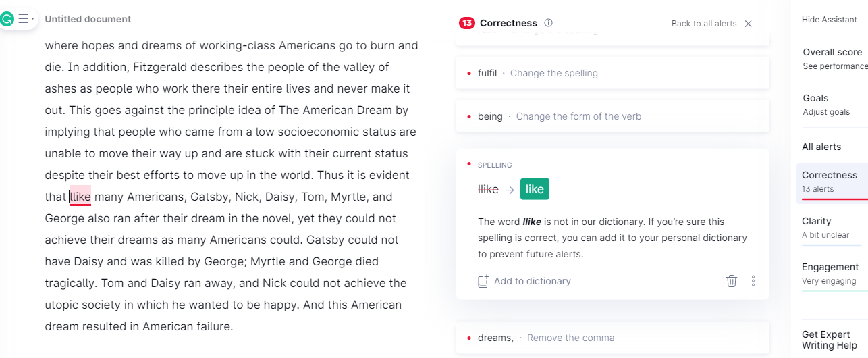Expand the 'dreams,' Remove the comma alert
868x358 pixels.
pos(613,338)
